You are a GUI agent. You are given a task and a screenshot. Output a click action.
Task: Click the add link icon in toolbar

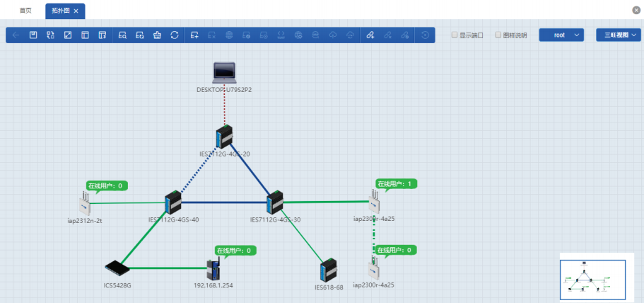point(369,35)
